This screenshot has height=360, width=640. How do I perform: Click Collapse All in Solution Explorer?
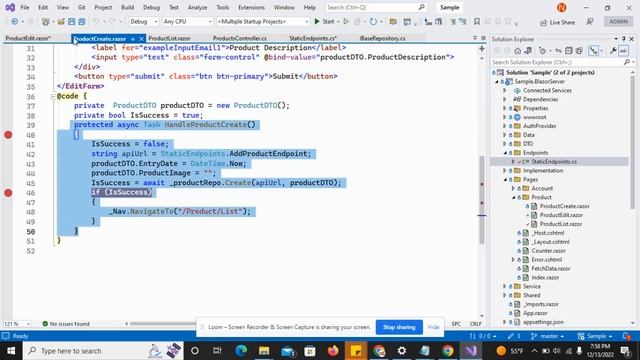click(x=569, y=51)
